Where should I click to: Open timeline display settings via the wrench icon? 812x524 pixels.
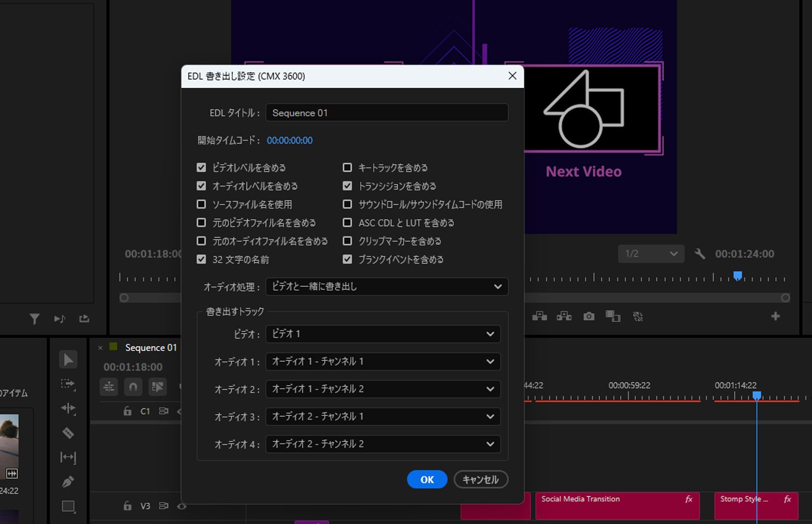tap(699, 254)
